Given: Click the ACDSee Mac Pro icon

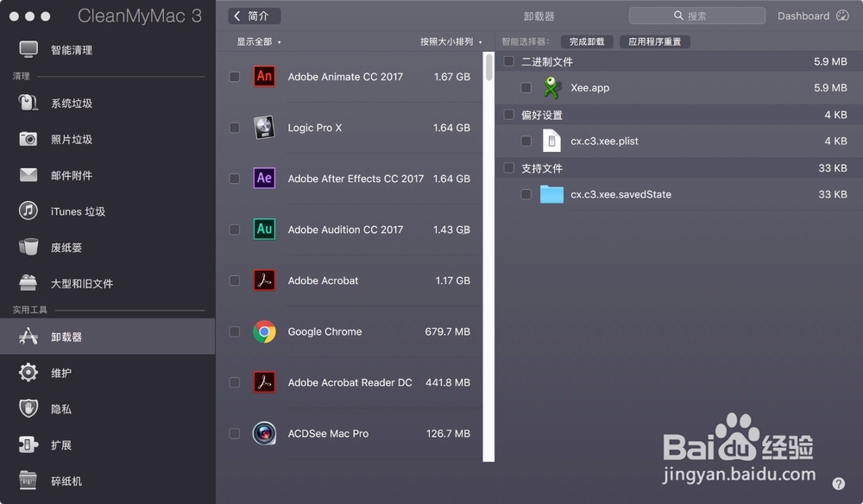Looking at the screenshot, I should [264, 433].
